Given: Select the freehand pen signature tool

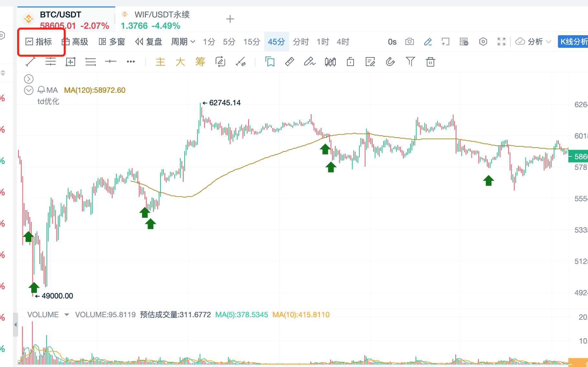Looking at the screenshot, I should click(x=310, y=61).
